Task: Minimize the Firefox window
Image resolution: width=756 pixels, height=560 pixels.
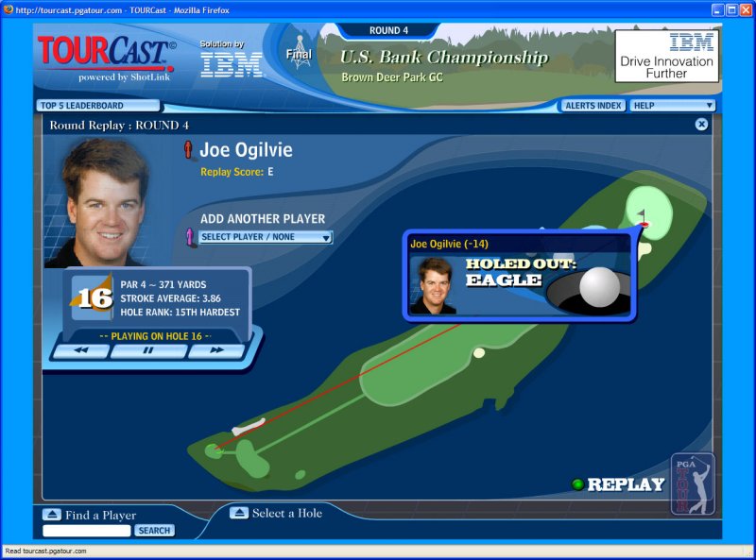Action: [718, 9]
